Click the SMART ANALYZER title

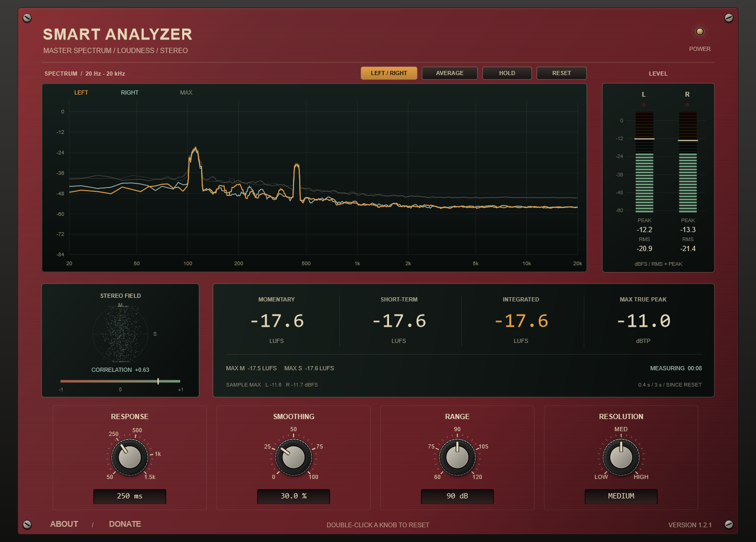click(x=118, y=35)
